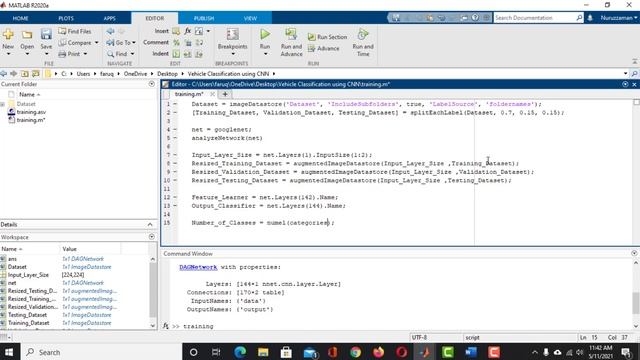The image size is (640, 360).
Task: Open Microsoft Edge from the taskbar
Action: 240,352
